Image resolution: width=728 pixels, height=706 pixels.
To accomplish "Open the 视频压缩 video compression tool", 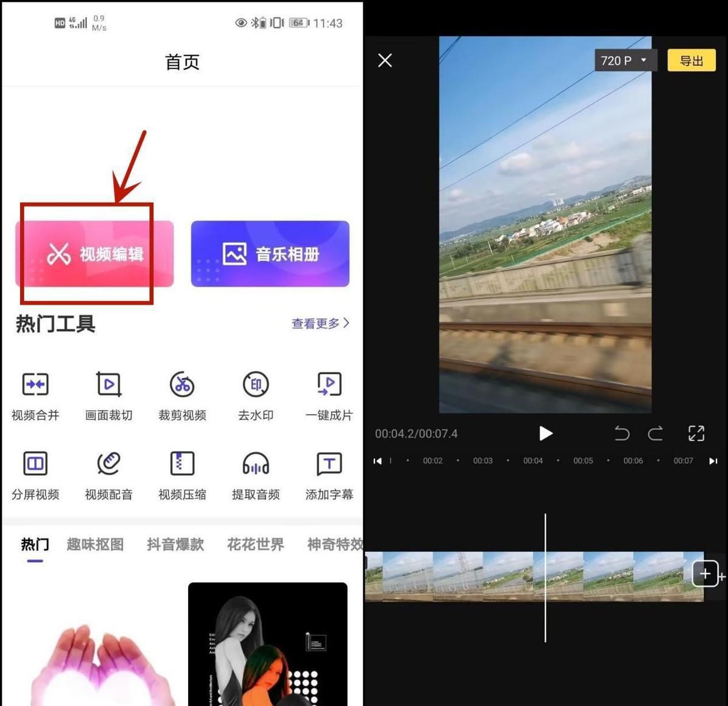I will pos(182,464).
